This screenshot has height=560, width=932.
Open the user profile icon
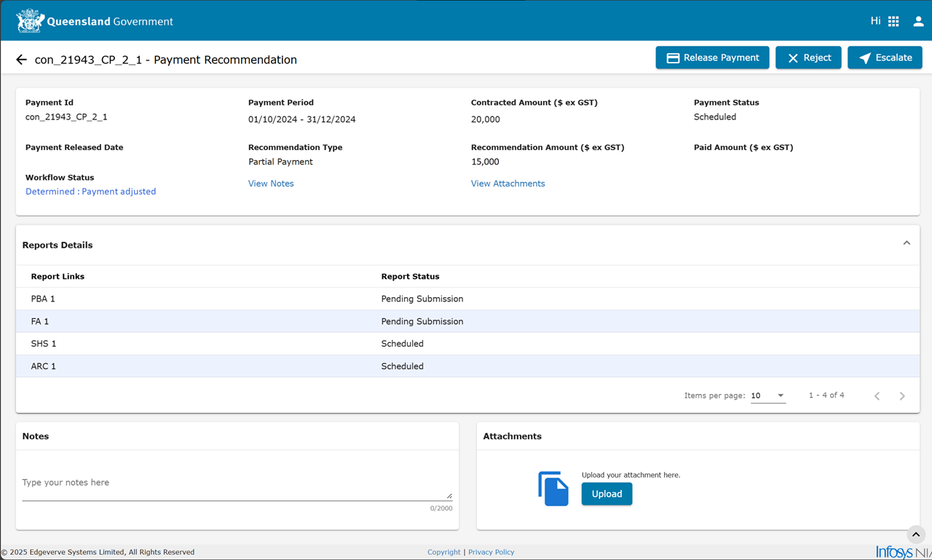(919, 21)
